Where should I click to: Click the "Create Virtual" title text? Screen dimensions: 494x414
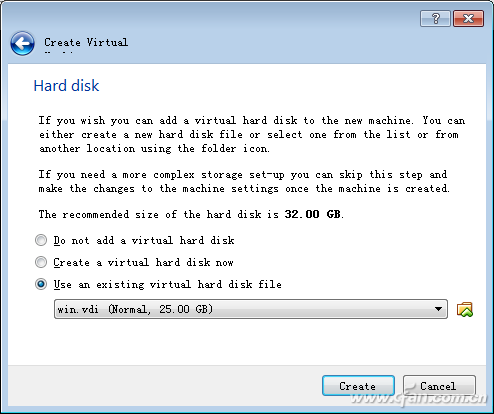[86, 43]
